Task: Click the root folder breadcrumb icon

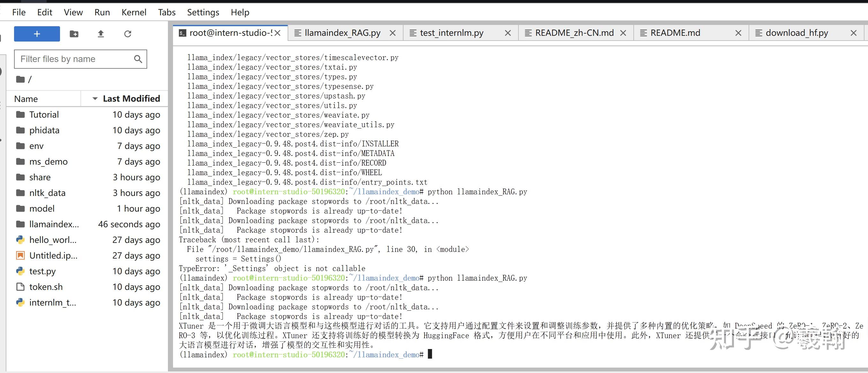Action: point(20,79)
